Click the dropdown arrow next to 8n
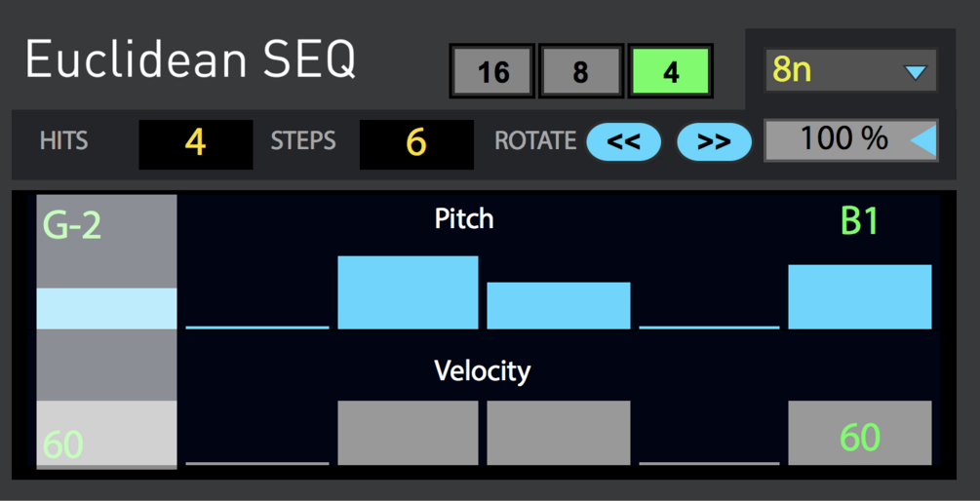 (x=915, y=71)
